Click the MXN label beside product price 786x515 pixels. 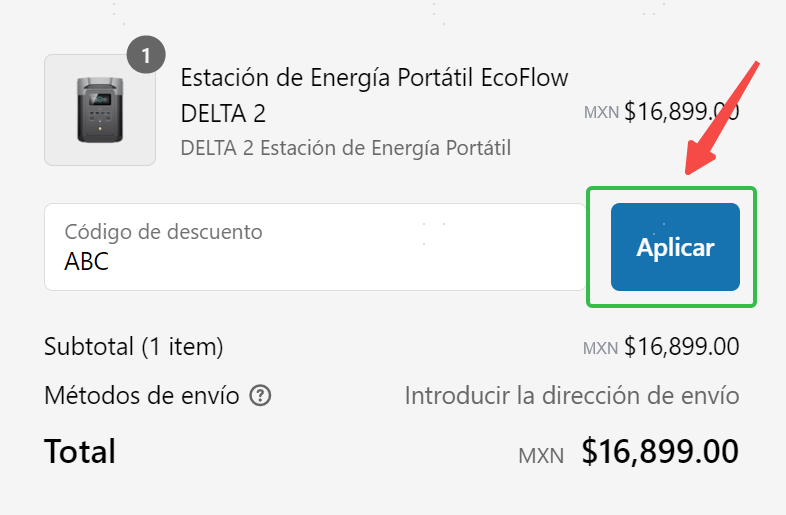602,112
